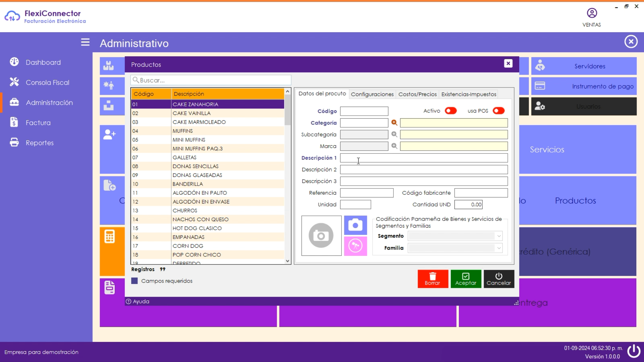Open the hamburger menu icon
This screenshot has height=362, width=644.
[x=85, y=42]
